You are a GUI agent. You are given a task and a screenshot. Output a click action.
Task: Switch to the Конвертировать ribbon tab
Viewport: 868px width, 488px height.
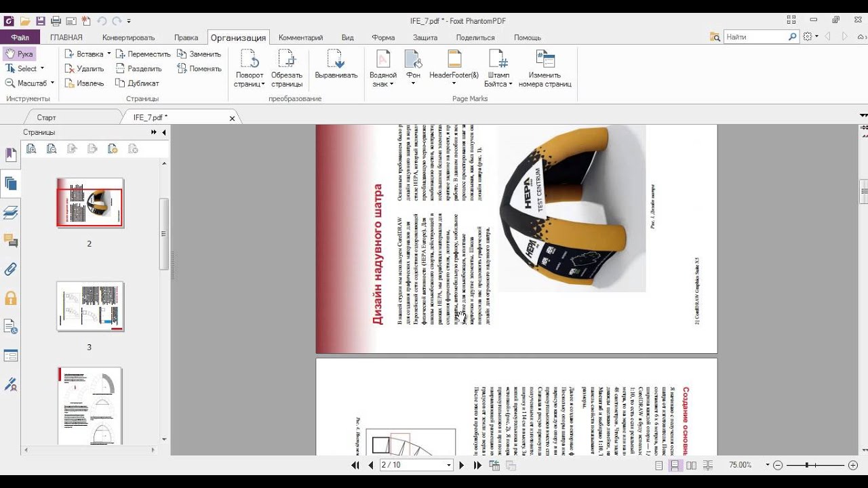129,37
